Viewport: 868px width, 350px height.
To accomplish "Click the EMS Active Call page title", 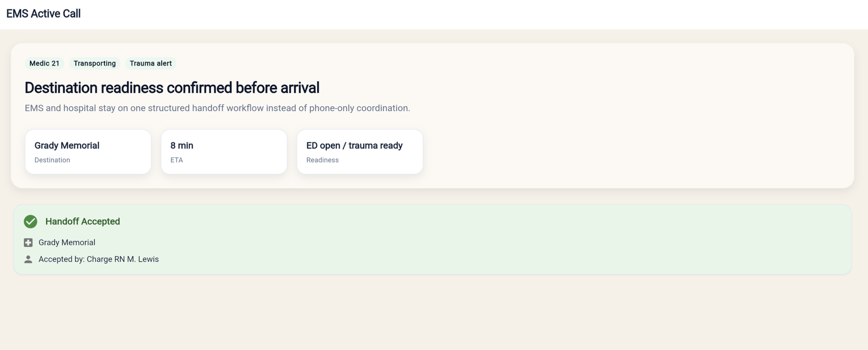I will (43, 14).
